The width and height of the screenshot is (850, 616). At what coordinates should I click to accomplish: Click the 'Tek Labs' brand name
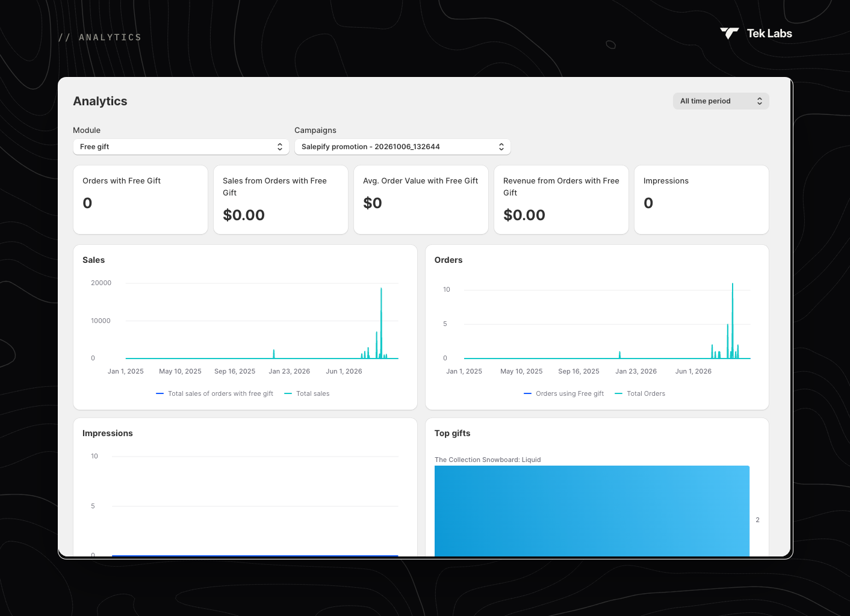coord(769,34)
